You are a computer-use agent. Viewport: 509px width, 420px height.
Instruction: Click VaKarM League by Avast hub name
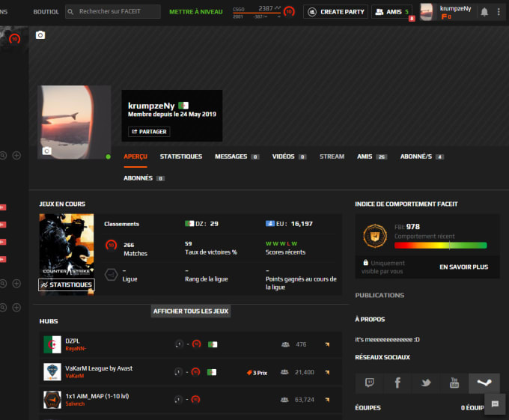pyautogui.click(x=99, y=368)
